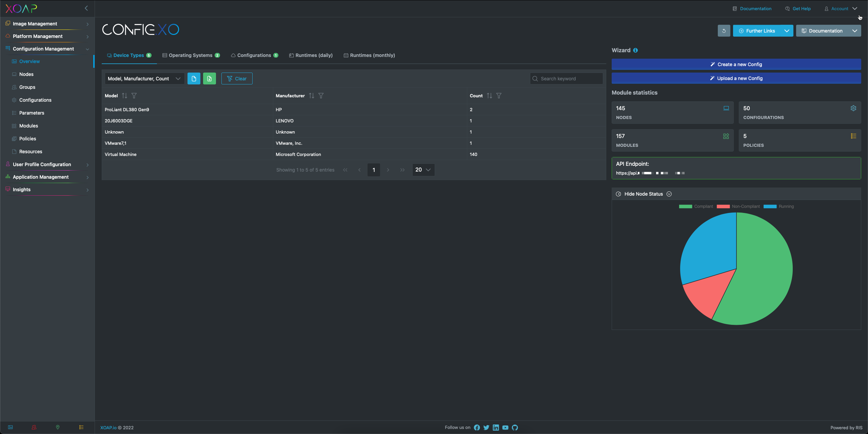868x434 pixels.
Task: Collapse Configuration Management menu
Action: pyautogui.click(x=47, y=49)
